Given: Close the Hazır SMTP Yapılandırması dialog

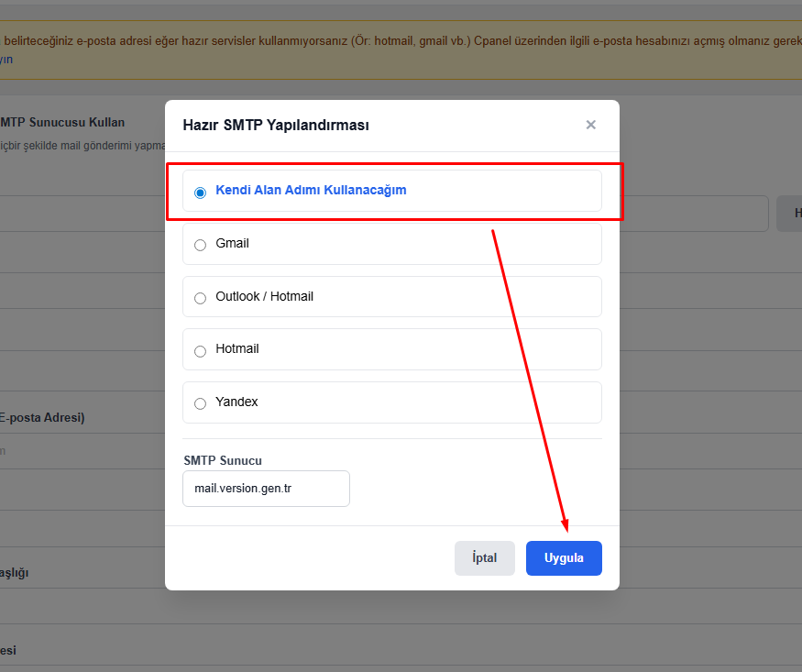Looking at the screenshot, I should [590, 125].
